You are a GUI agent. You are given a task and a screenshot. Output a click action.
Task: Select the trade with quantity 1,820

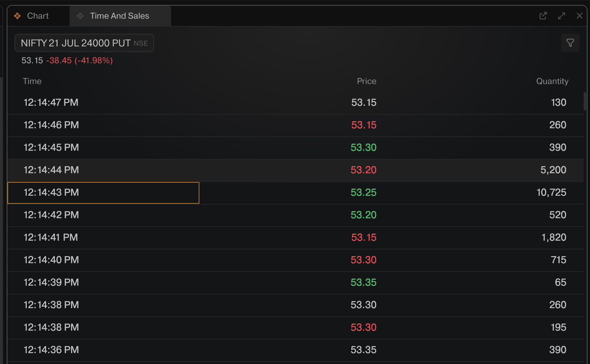[x=295, y=238]
